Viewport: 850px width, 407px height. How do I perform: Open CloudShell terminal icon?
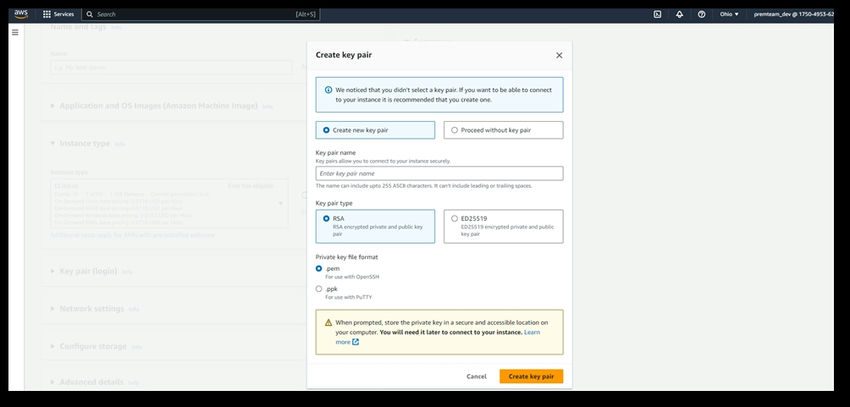[657, 14]
